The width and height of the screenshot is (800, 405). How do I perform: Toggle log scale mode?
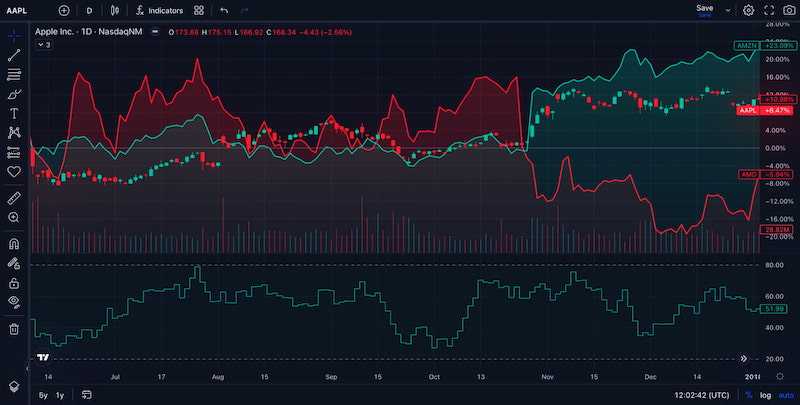765,395
